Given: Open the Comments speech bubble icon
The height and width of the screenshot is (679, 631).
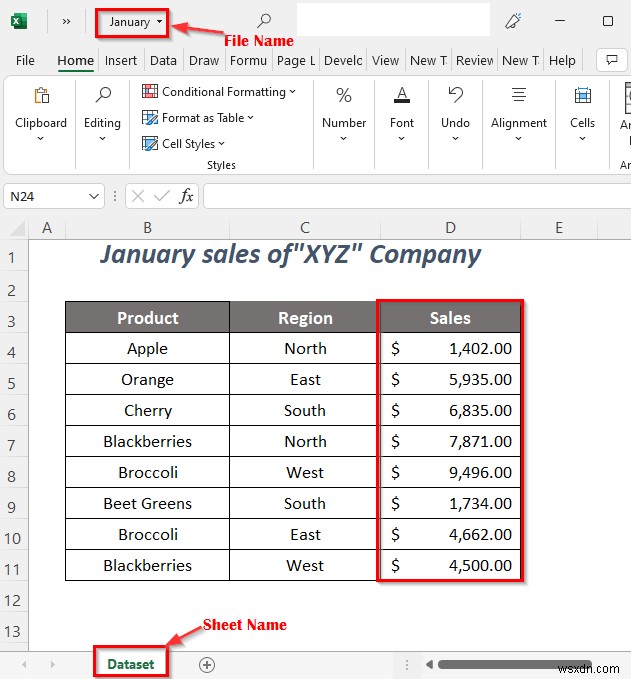Looking at the screenshot, I should coord(612,60).
